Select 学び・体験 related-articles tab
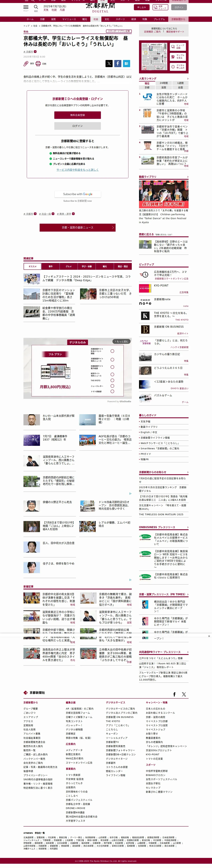212x868 pixels. [x=87, y=266]
